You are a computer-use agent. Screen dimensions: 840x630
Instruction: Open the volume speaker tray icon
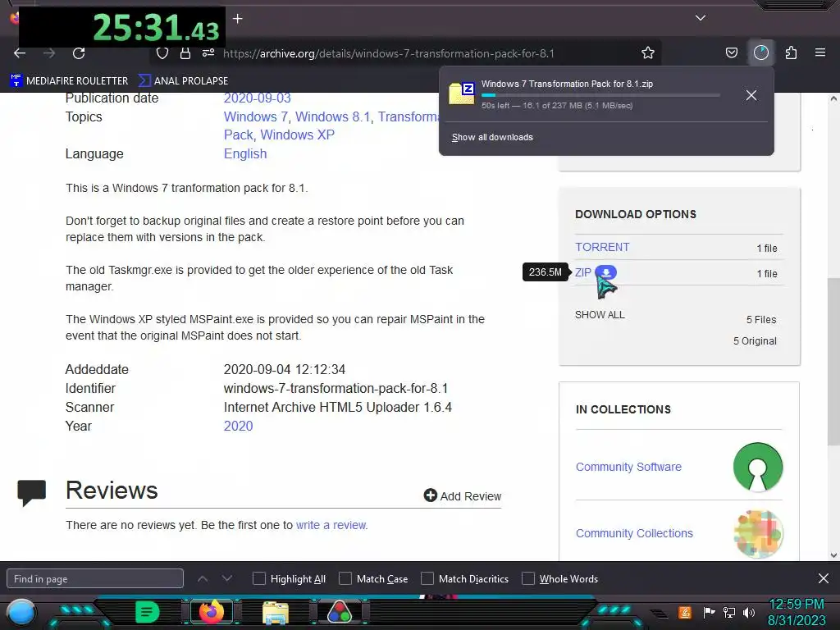click(x=748, y=612)
